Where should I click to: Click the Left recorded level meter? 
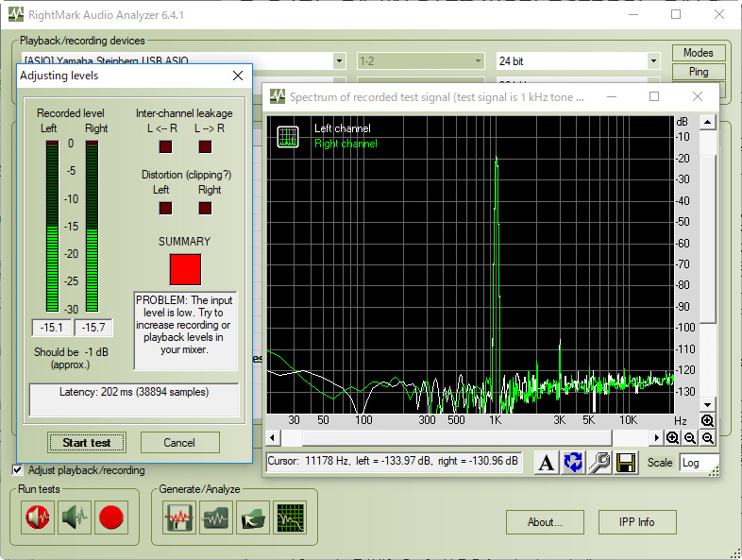[x=52, y=227]
